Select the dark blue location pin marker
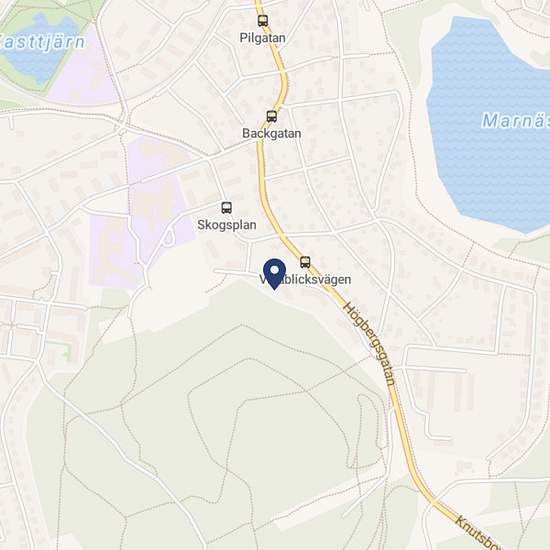550x550 pixels. pyautogui.click(x=274, y=274)
